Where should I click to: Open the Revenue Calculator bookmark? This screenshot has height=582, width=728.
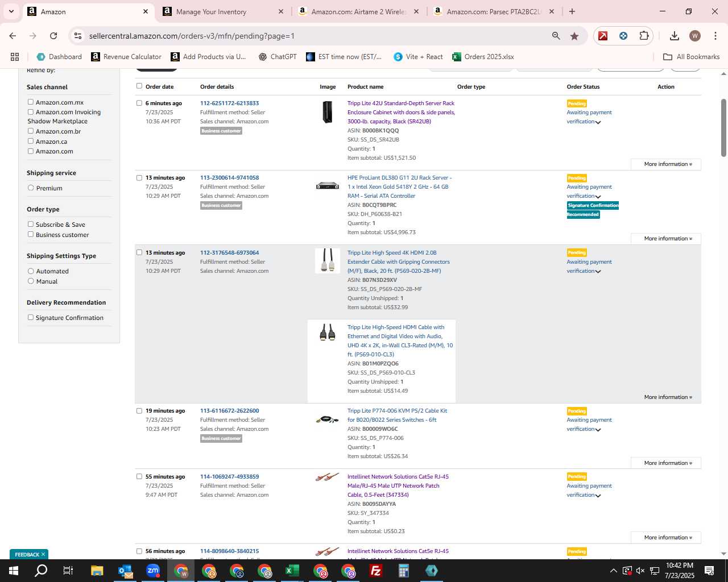[x=126, y=57]
